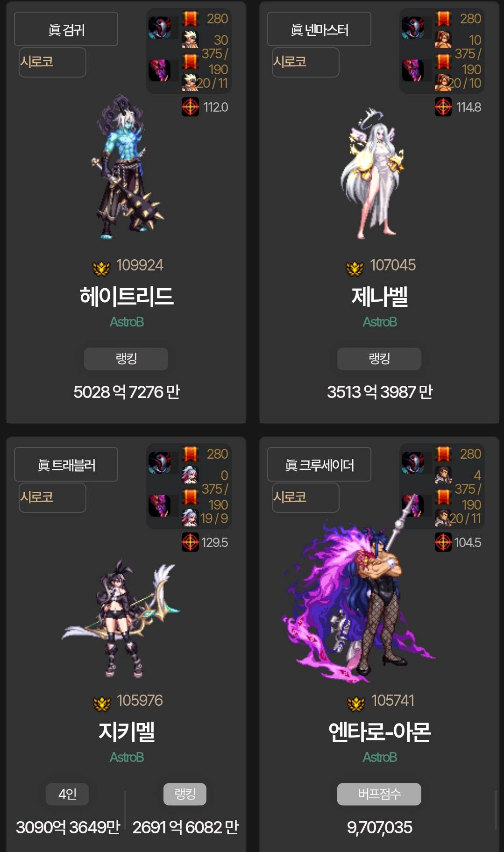Switch to the 4인 tab under 지키멜
This screenshot has width=504, height=852.
pyautogui.click(x=67, y=794)
